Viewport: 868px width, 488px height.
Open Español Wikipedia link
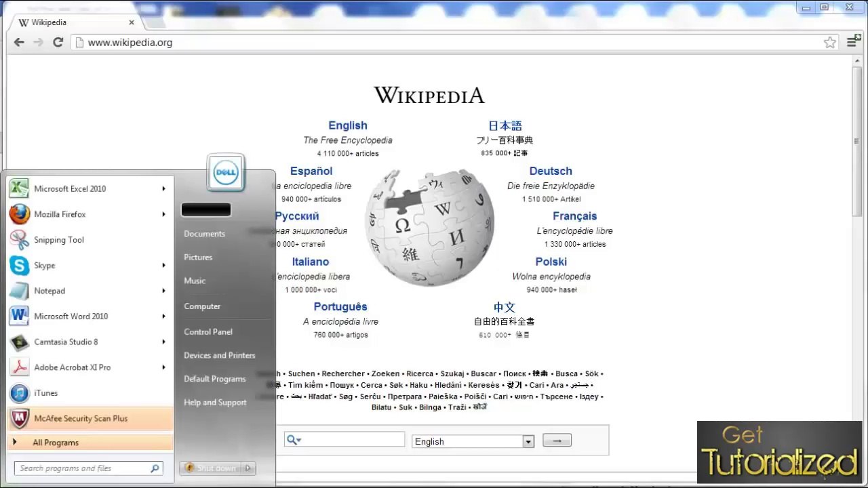[311, 171]
